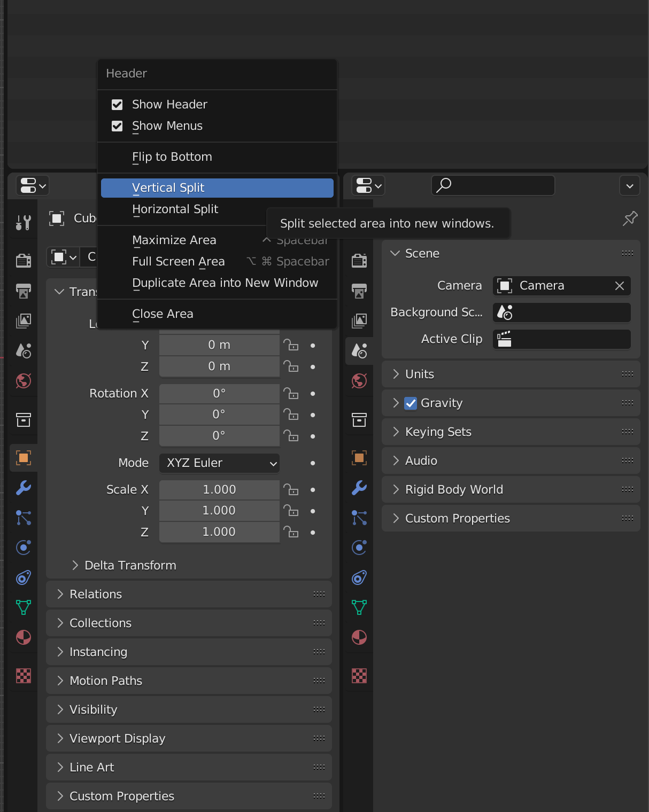Open the Object Data mesh tab in the left editor
Screen dimensions: 649x812
[24, 607]
